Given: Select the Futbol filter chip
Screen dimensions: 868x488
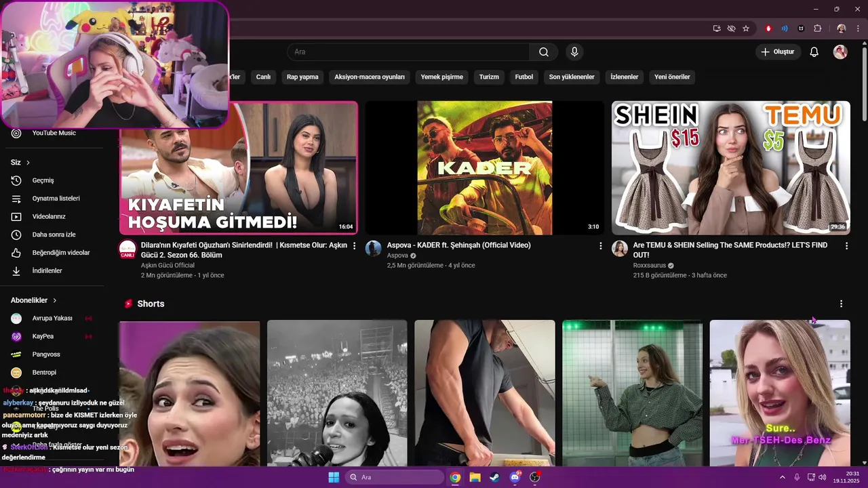Looking at the screenshot, I should tap(524, 77).
